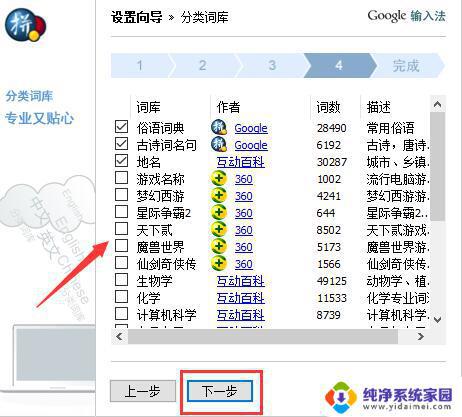Click the list scroll-up arrow
The image size is (462, 417).
437,105
